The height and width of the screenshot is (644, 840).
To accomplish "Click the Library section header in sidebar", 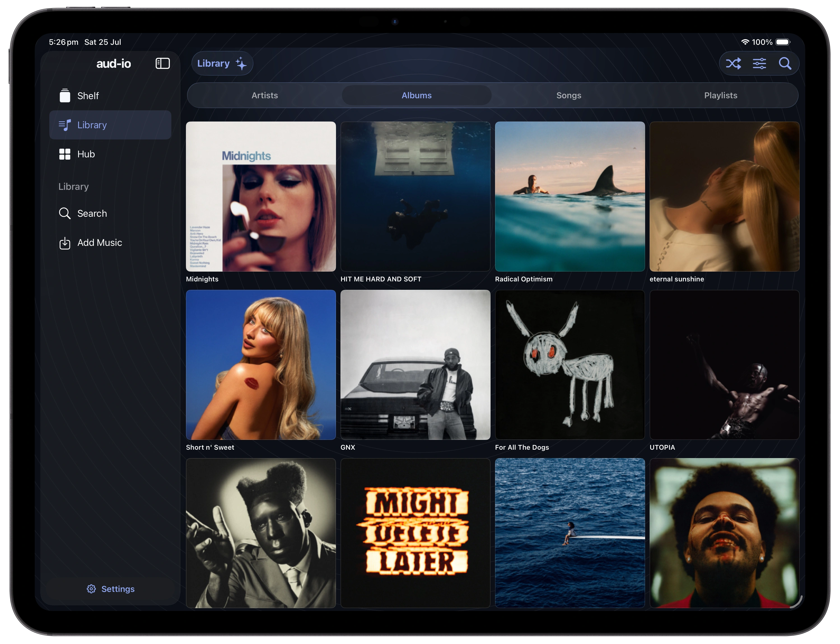I will 74,187.
